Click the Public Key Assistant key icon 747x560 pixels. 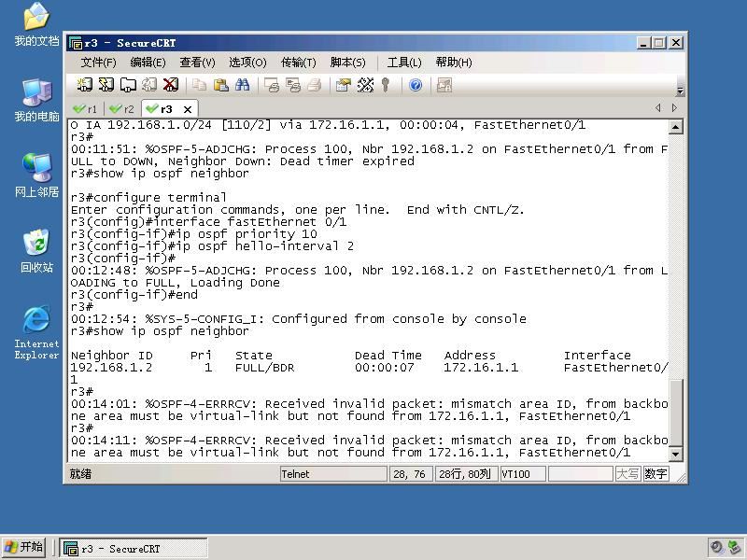[x=386, y=85]
